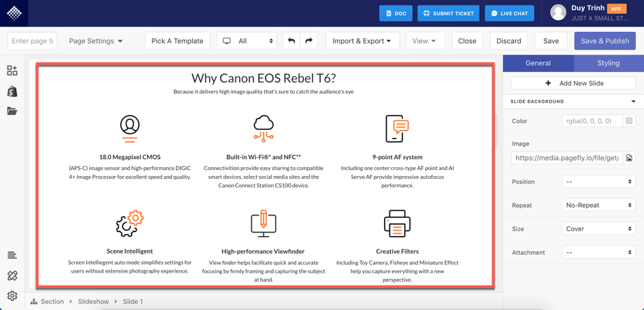Switch to the General tab

tap(538, 63)
